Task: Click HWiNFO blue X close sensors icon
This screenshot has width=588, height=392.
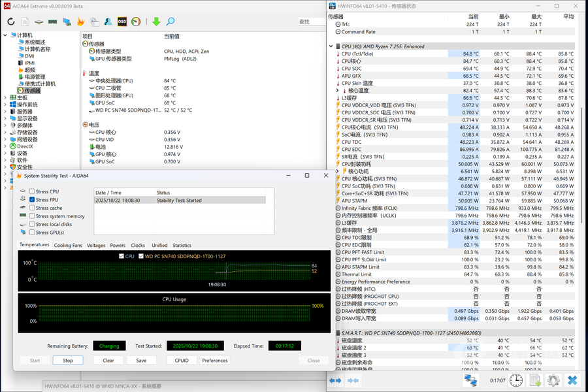Action: pyautogui.click(x=572, y=380)
